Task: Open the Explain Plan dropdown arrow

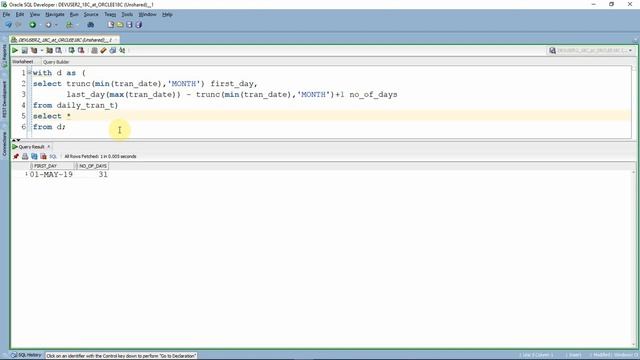Action: pos(42,51)
